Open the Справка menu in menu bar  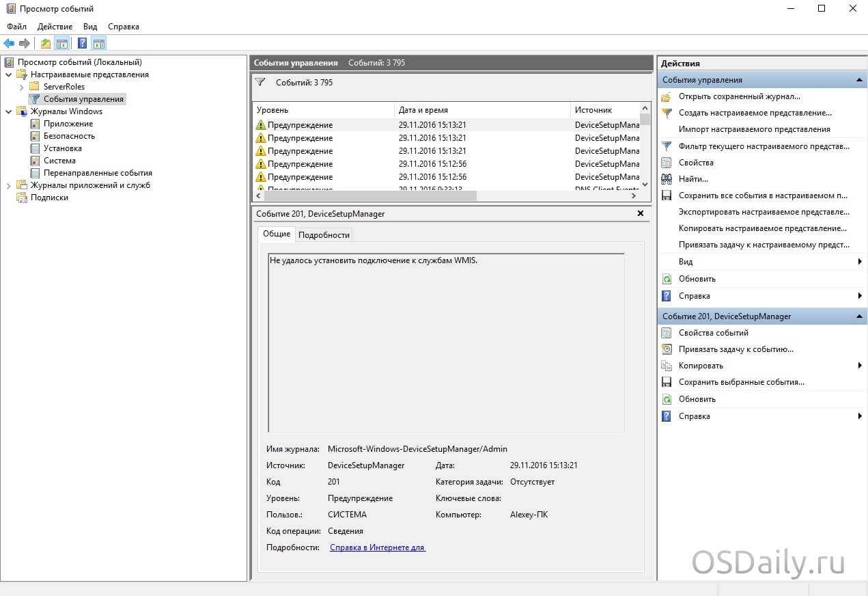124,27
